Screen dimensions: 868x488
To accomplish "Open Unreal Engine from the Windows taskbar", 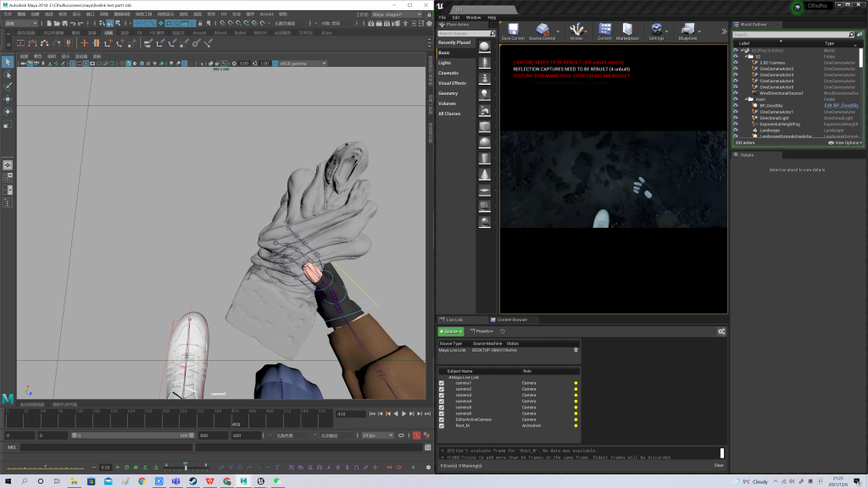I will [x=260, y=481].
